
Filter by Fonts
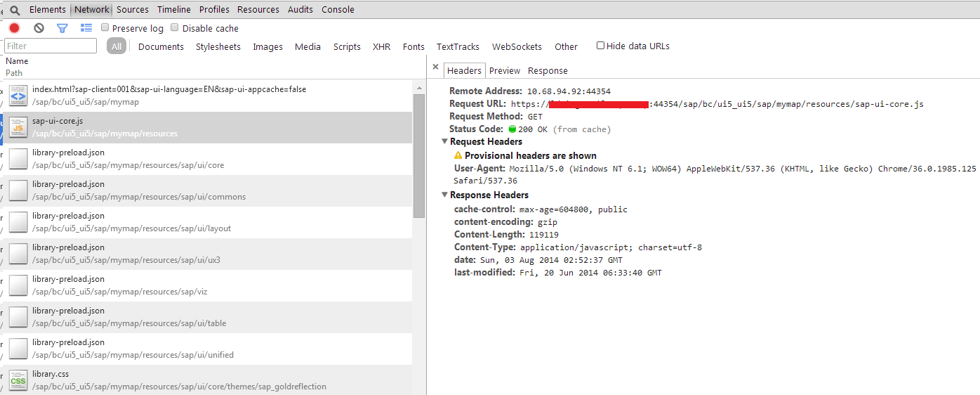click(413, 47)
